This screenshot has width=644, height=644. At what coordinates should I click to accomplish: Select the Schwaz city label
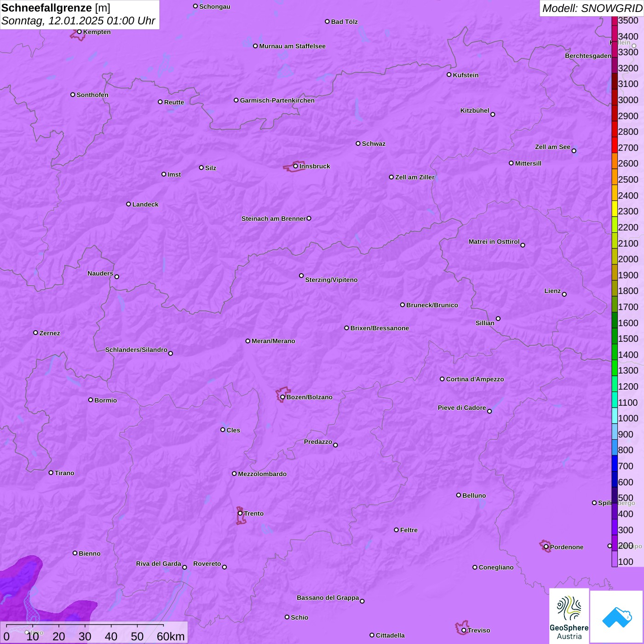point(374,144)
